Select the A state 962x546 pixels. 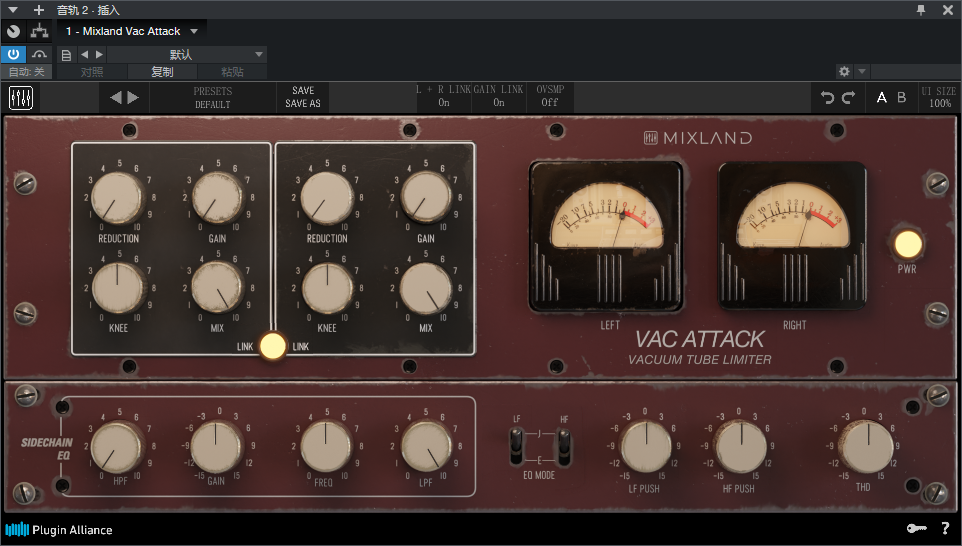[x=882, y=97]
